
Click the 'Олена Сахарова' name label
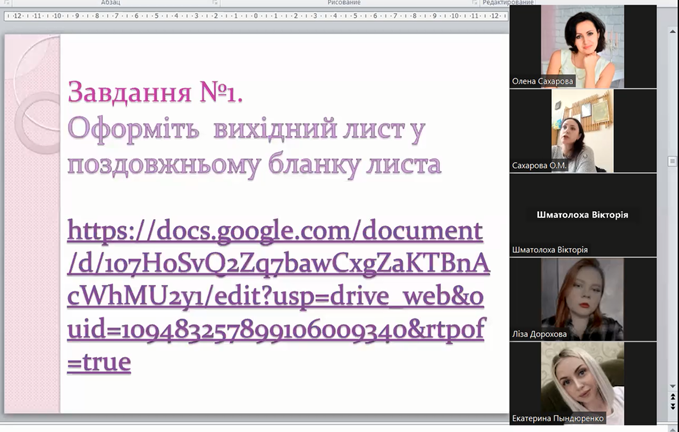(543, 81)
